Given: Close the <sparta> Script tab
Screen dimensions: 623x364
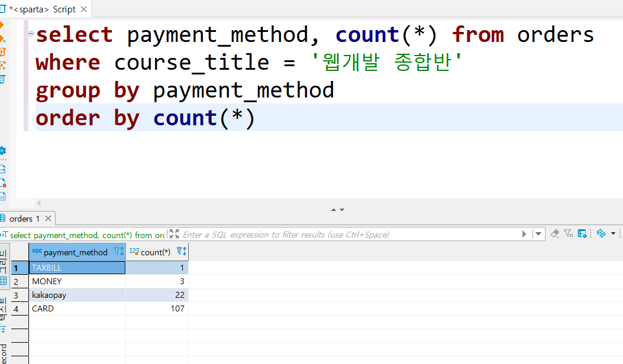Looking at the screenshot, I should click(84, 9).
